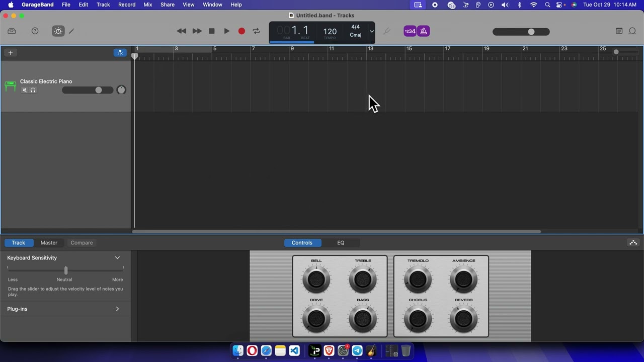Click the Compare button
This screenshot has width=644, height=362.
pos(82,243)
